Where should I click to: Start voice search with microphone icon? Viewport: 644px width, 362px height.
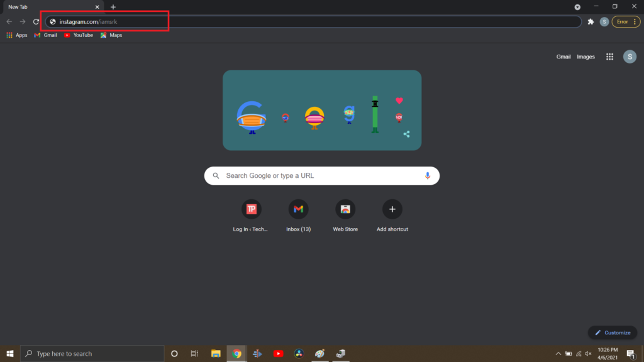pos(428,176)
